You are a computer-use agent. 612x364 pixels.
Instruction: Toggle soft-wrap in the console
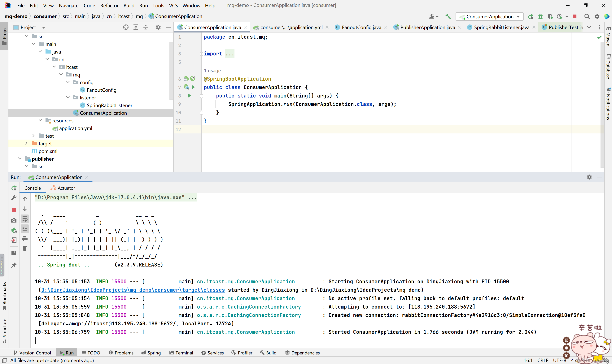pos(25,219)
